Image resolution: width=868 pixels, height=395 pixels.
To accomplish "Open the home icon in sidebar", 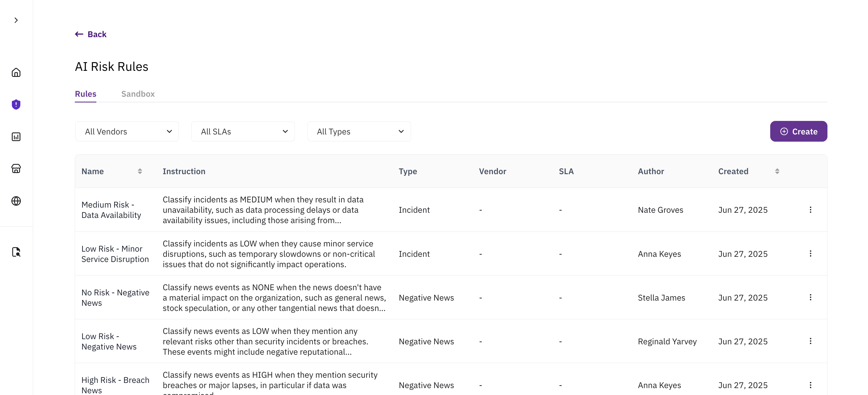I will tap(16, 73).
